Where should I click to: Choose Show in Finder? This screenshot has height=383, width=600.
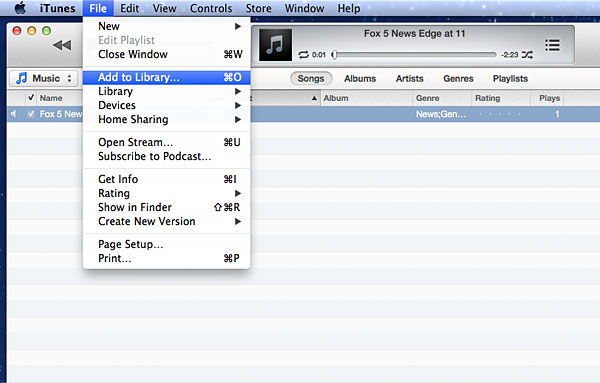point(166,207)
